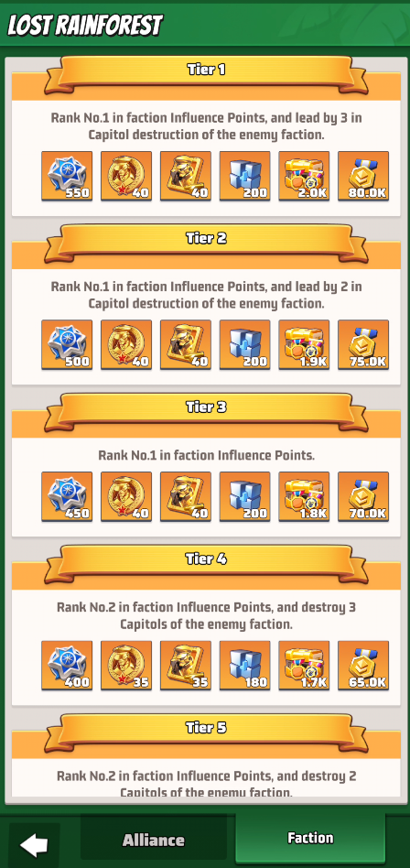Select the Tier 3 gold medal showing 70.0K
Screen dimensions: 410x868
coord(363,496)
